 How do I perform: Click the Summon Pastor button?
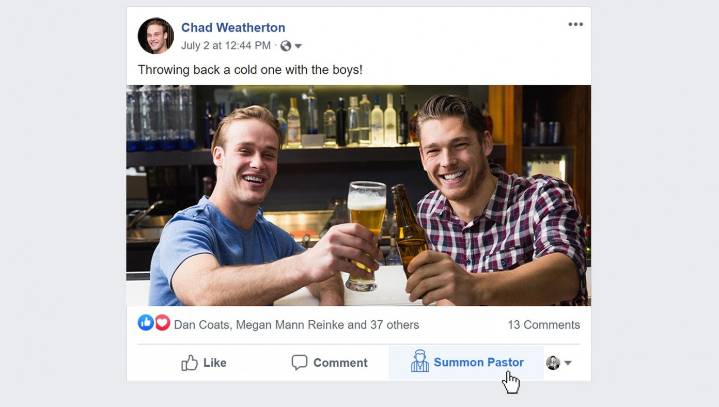[466, 362]
